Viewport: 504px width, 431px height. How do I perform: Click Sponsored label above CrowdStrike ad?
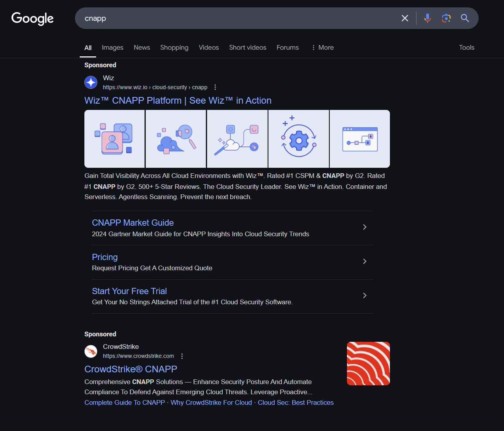click(100, 334)
